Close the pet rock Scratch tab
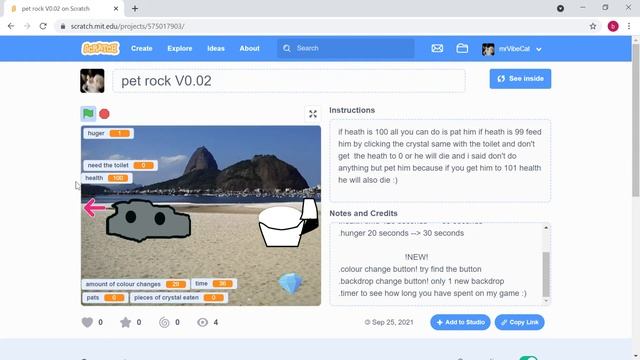The image size is (640, 360). (116, 8)
